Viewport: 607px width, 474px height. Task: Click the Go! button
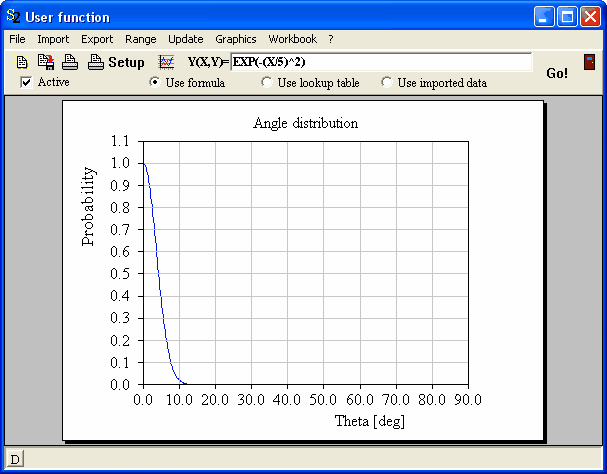coord(557,73)
